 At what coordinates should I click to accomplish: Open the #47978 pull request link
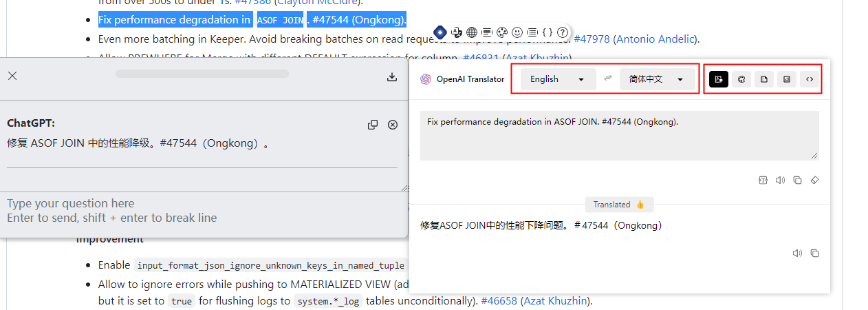(592, 39)
